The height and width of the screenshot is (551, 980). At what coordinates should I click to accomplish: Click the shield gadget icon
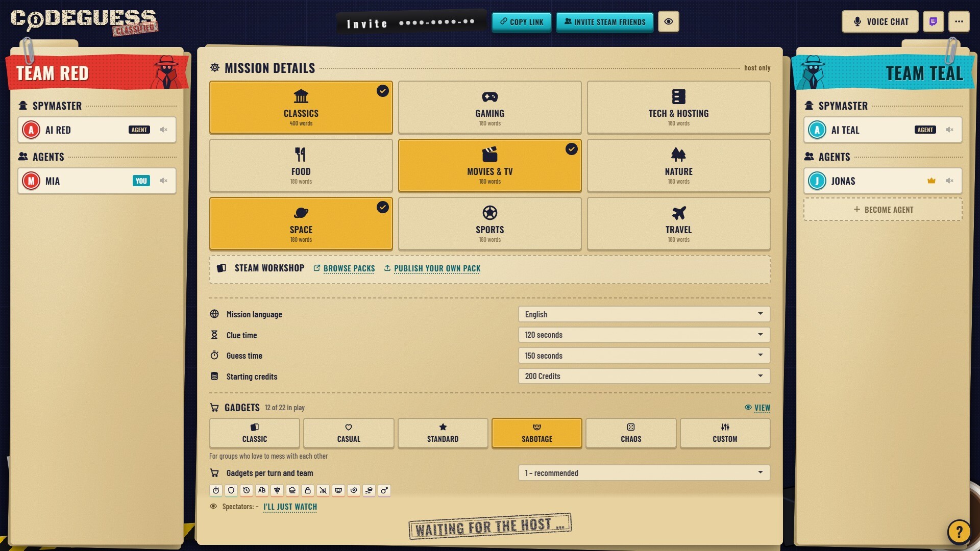click(x=231, y=490)
